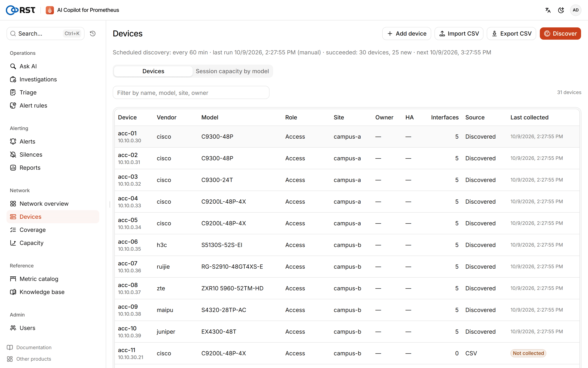Click model RG-S2910-48GT4XS-E cell
588x368 pixels.
(232, 267)
